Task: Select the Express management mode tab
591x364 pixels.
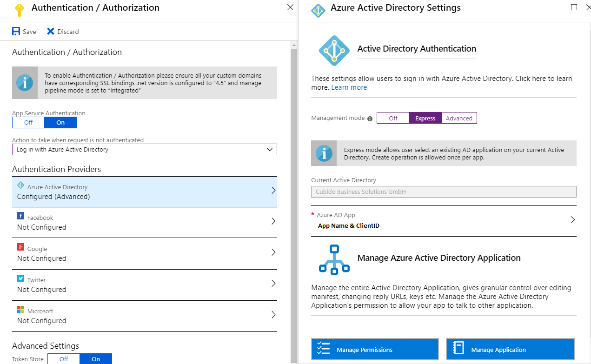Action: pos(425,118)
